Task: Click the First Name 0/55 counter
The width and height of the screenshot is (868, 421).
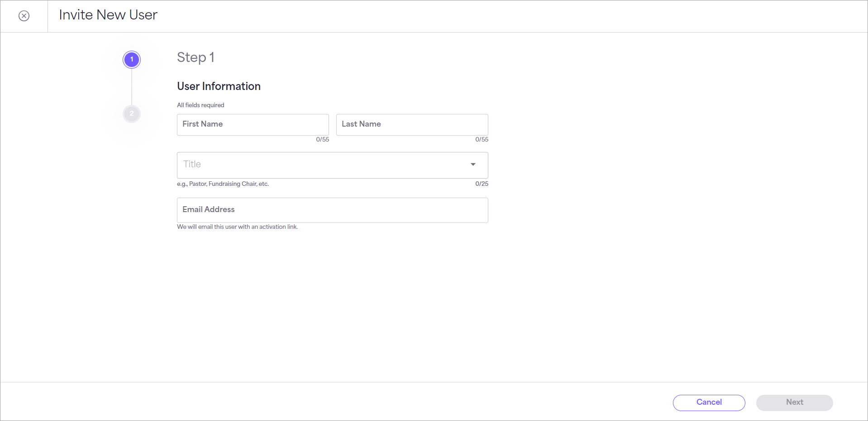Action: pyautogui.click(x=322, y=140)
